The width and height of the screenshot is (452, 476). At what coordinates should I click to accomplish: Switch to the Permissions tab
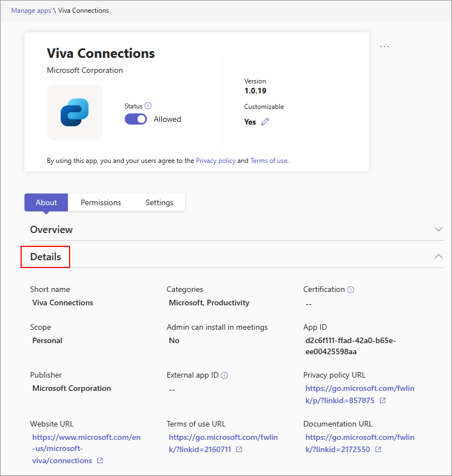[101, 202]
